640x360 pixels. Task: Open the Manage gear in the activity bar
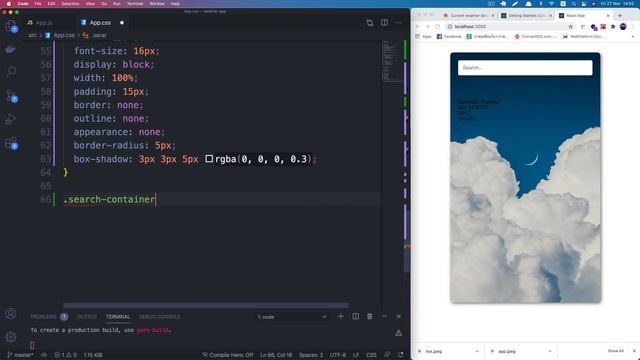coord(11,337)
